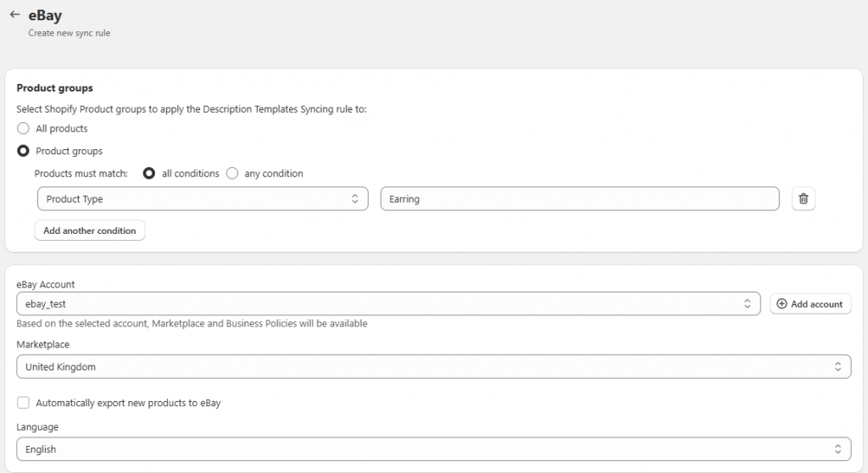Open the Marketplace dropdown showing United Kingdom
The height and width of the screenshot is (473, 868).
point(433,367)
